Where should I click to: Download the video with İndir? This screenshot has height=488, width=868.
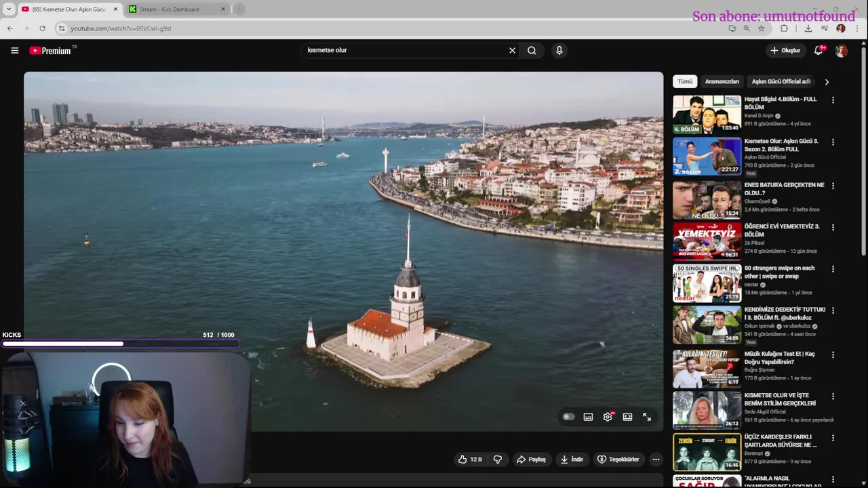coord(572,460)
